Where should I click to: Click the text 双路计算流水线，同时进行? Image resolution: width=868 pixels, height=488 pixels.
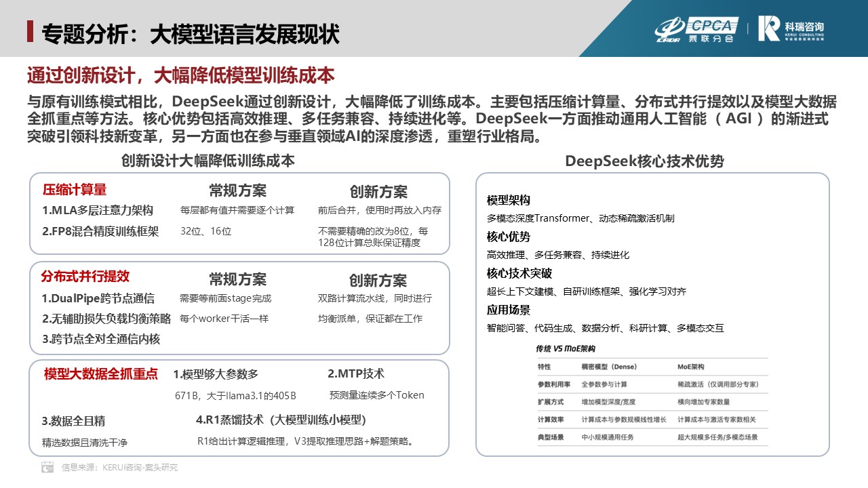[x=375, y=298]
